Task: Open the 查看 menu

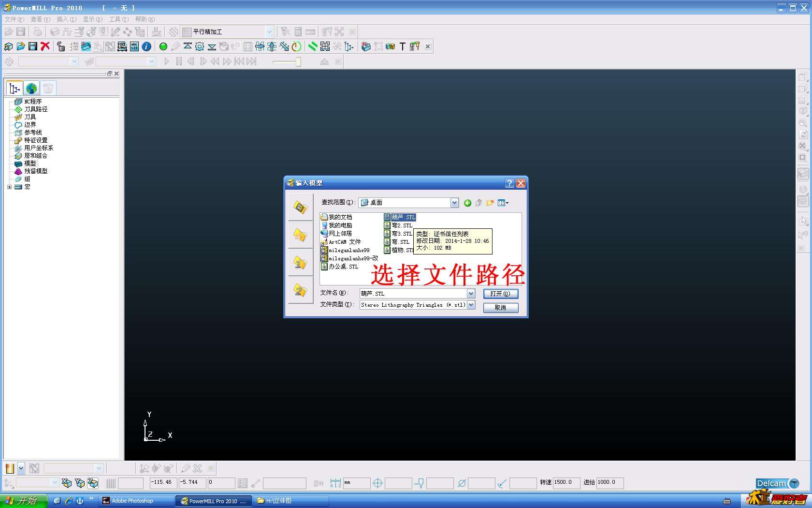Action: click(40, 19)
